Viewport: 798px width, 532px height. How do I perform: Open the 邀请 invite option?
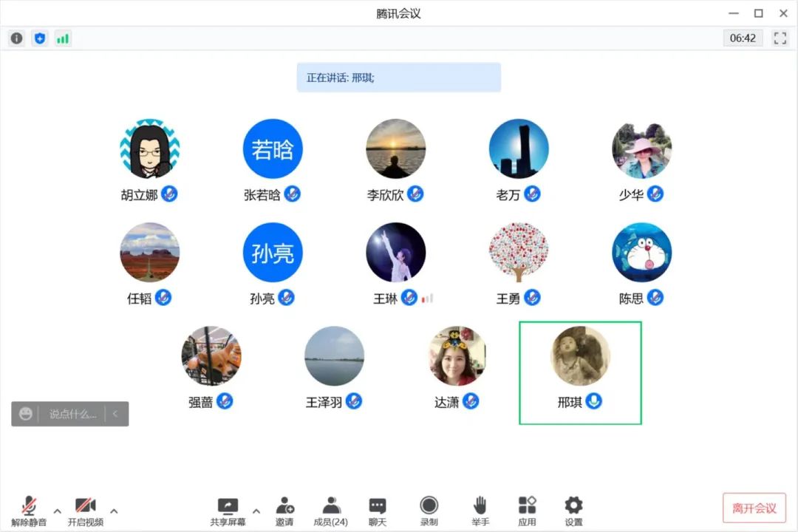tap(284, 511)
